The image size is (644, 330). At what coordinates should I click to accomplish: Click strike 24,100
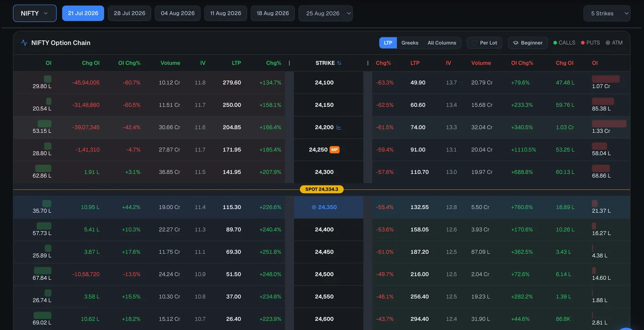[324, 83]
